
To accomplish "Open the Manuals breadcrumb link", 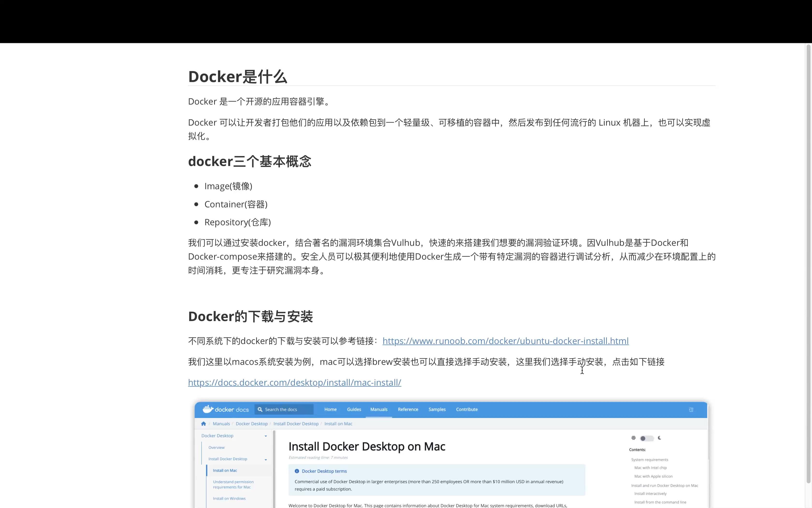I will 221,424.
